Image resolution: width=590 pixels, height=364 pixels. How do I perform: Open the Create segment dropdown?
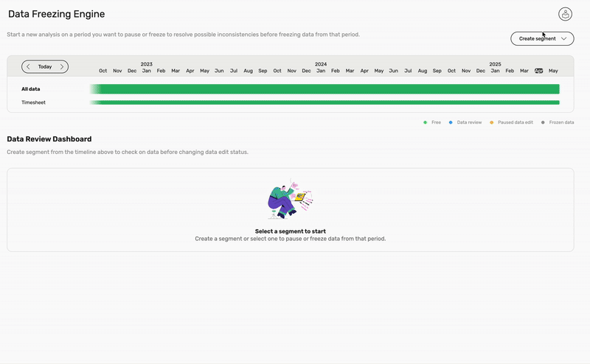pos(542,39)
